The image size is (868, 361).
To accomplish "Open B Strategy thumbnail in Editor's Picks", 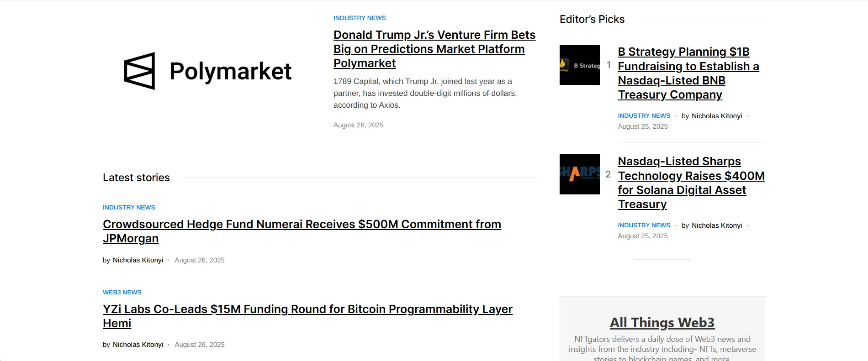I will [579, 65].
